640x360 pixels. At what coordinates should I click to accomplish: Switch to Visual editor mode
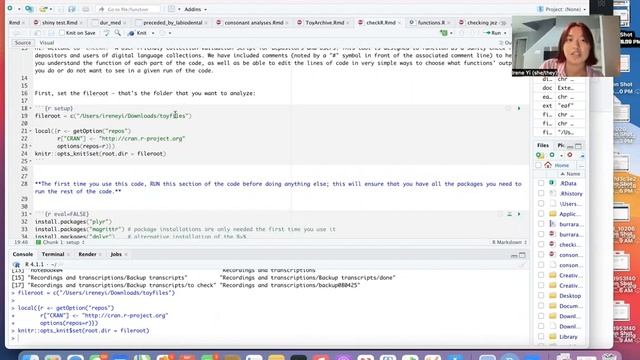tap(47, 43)
